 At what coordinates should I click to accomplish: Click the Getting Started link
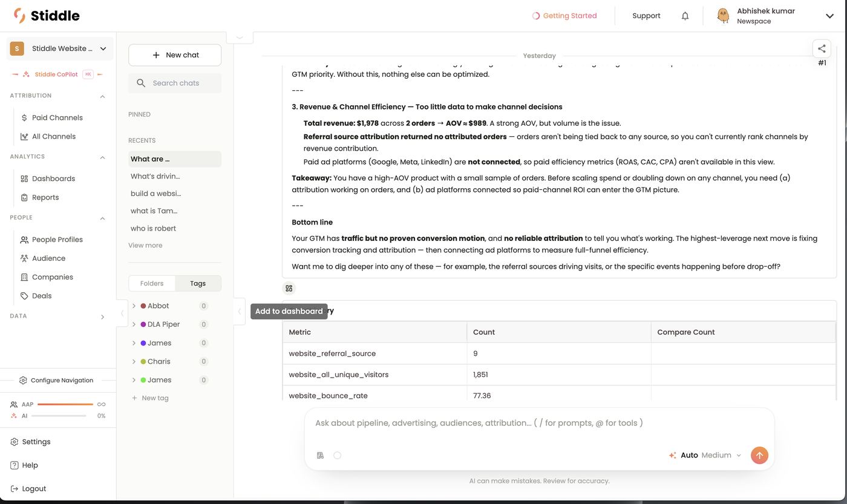564,16
